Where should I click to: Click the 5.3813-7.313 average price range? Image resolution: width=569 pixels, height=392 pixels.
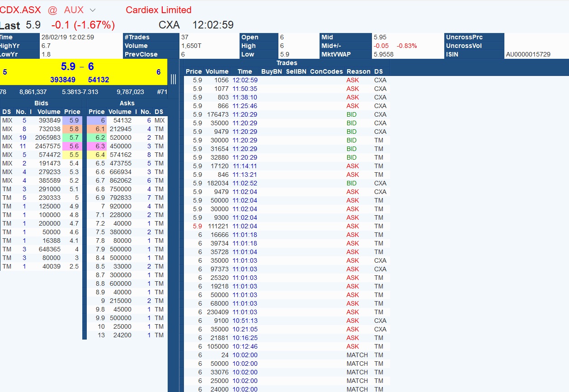80,92
